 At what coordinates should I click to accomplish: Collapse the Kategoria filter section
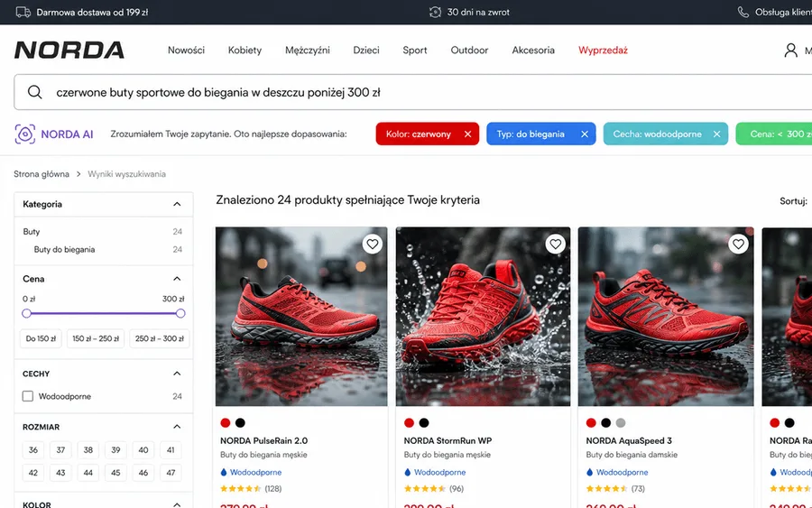pyautogui.click(x=177, y=204)
